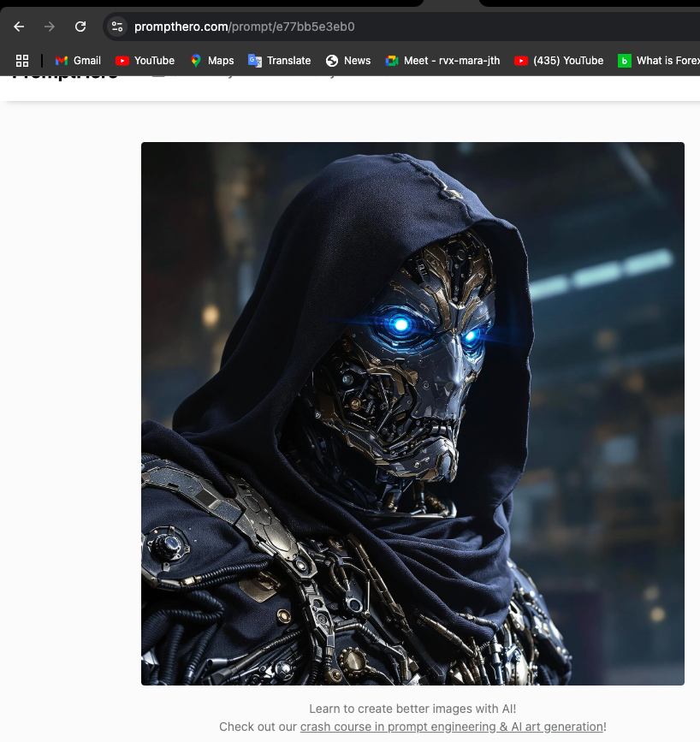
Task: Click the red YouTube favicon beside (435) YouTube
Action: [x=521, y=61]
